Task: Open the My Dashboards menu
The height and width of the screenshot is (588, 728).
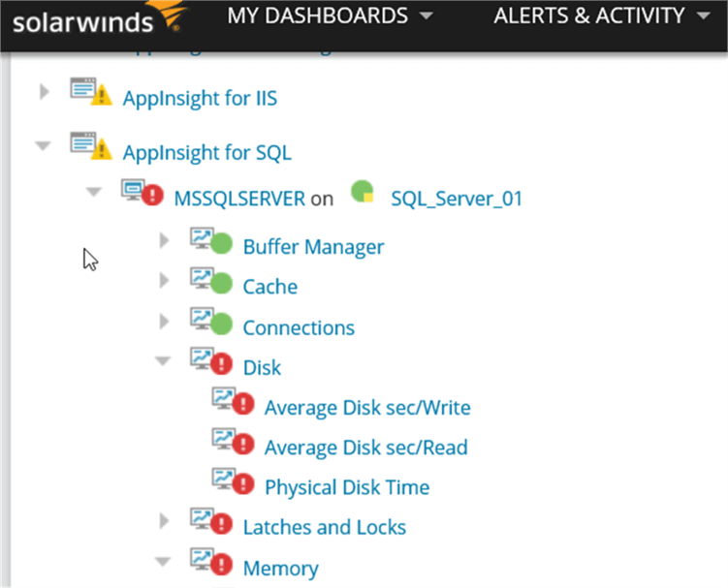Action: tap(331, 15)
